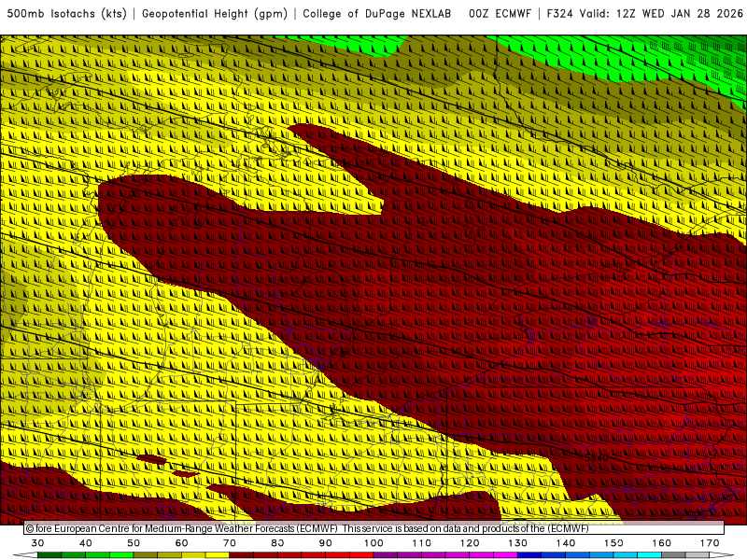The height and width of the screenshot is (560, 747).
Task: Pick the olive swatch starting at 50
Action: (x=146, y=555)
